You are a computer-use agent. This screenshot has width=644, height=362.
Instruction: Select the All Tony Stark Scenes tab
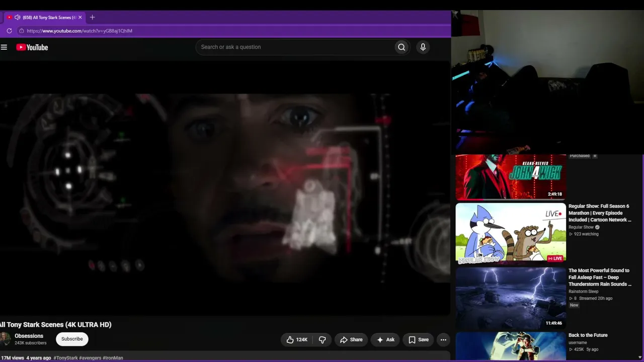[44, 17]
